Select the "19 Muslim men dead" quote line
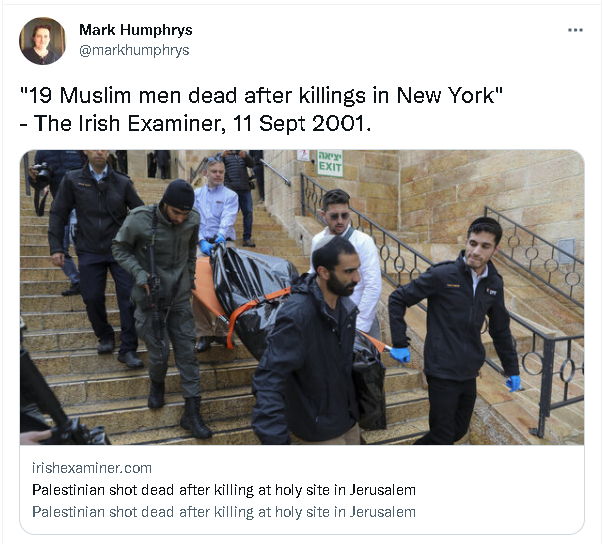This screenshot has height=544, width=603. point(262,95)
